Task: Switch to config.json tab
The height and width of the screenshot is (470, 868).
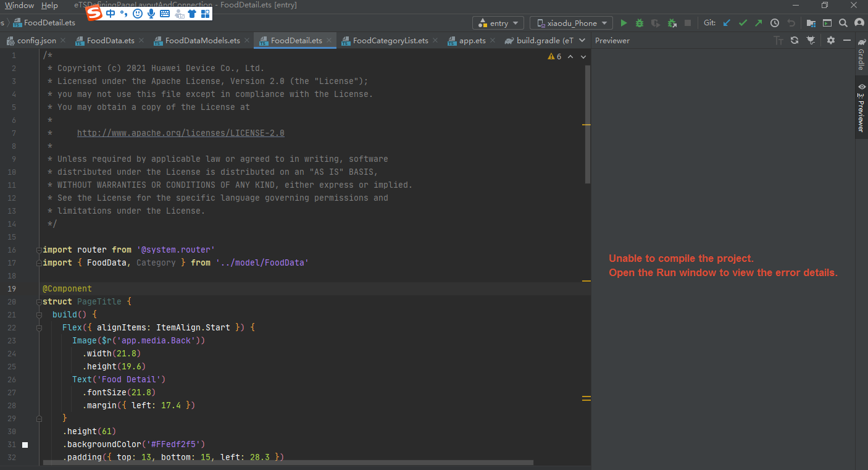Action: point(36,41)
